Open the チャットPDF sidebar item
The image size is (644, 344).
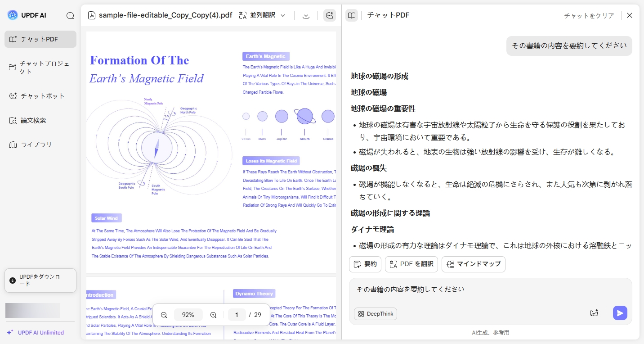40,39
